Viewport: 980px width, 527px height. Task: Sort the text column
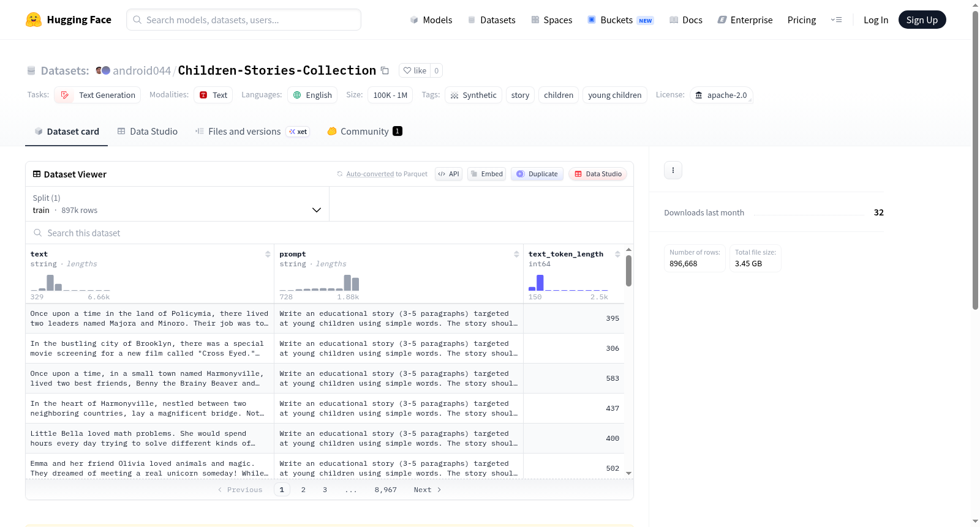[x=268, y=254]
